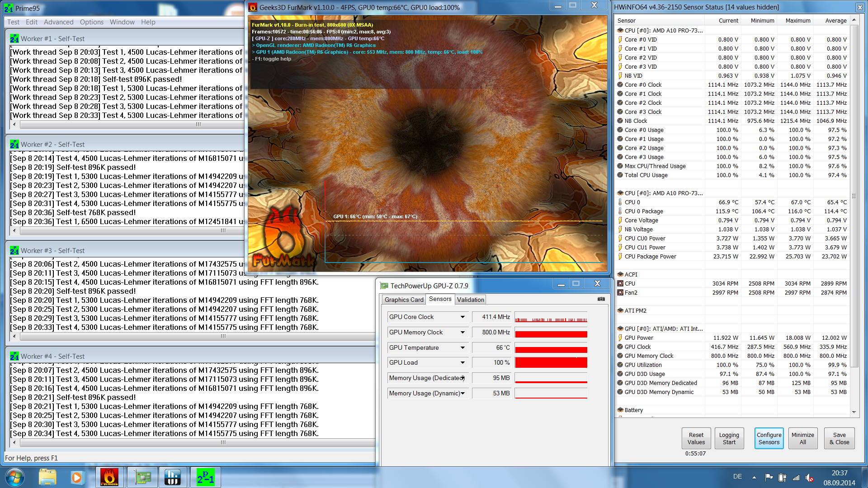Screen dimensions: 868x488
Task: Click the GPU-Z title bar chip icon
Action: click(x=384, y=286)
